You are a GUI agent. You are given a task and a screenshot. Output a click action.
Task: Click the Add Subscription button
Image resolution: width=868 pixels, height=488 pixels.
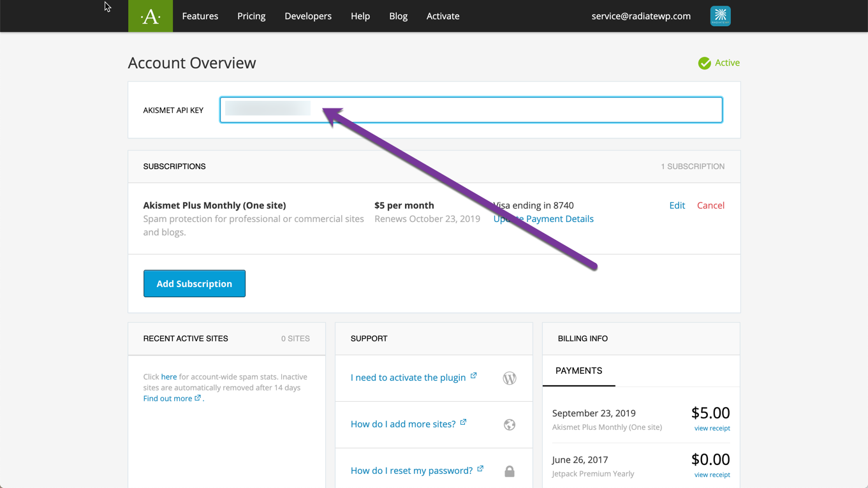click(195, 283)
